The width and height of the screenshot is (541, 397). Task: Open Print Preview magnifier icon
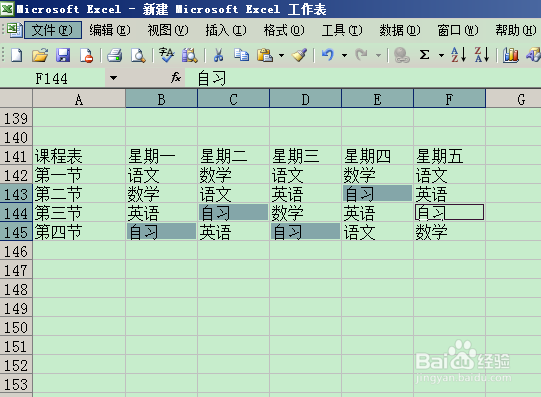(138, 55)
